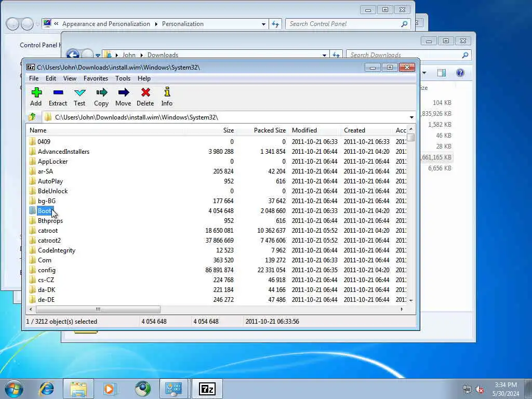Click Personalization in Control Panel breadcrumb
Image resolution: width=532 pixels, height=399 pixels.
[x=182, y=24]
